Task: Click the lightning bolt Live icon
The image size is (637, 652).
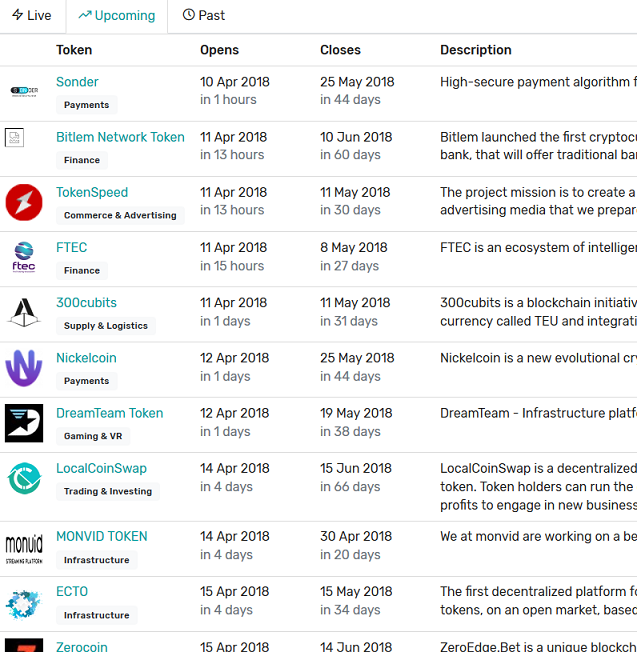Action: pos(17,15)
